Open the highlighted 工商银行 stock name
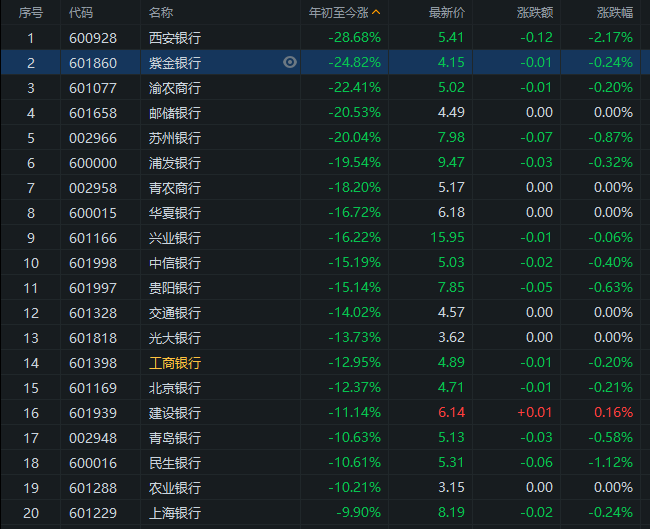 (175, 363)
